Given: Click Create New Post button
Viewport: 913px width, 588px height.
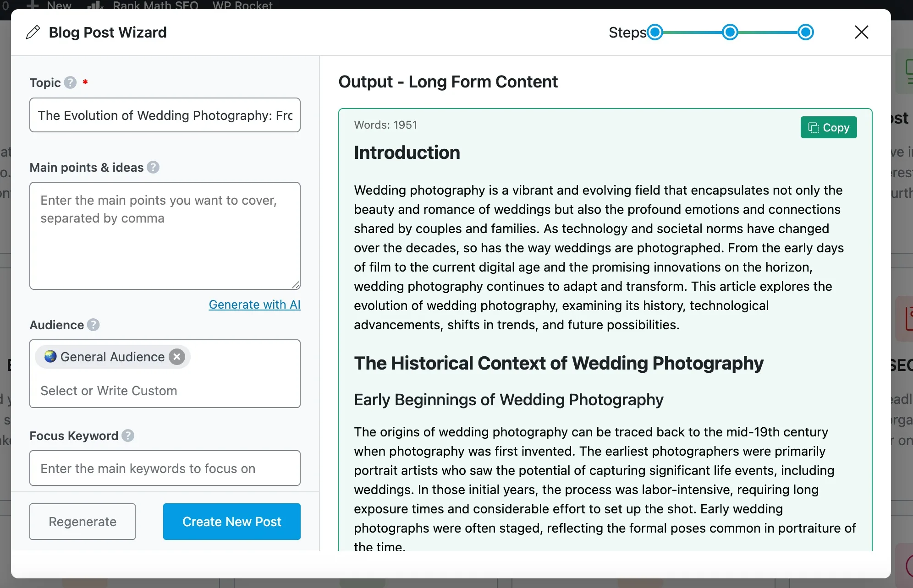Looking at the screenshot, I should coord(231,522).
